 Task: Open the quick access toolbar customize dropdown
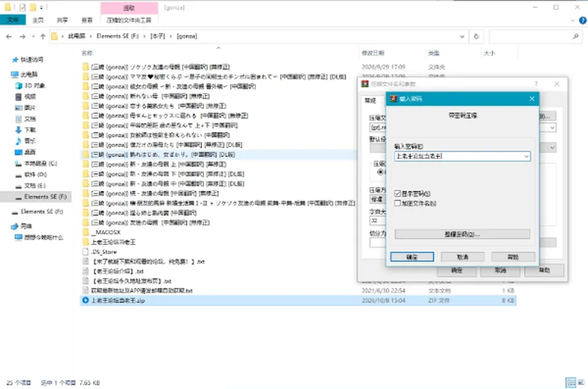coord(42,7)
